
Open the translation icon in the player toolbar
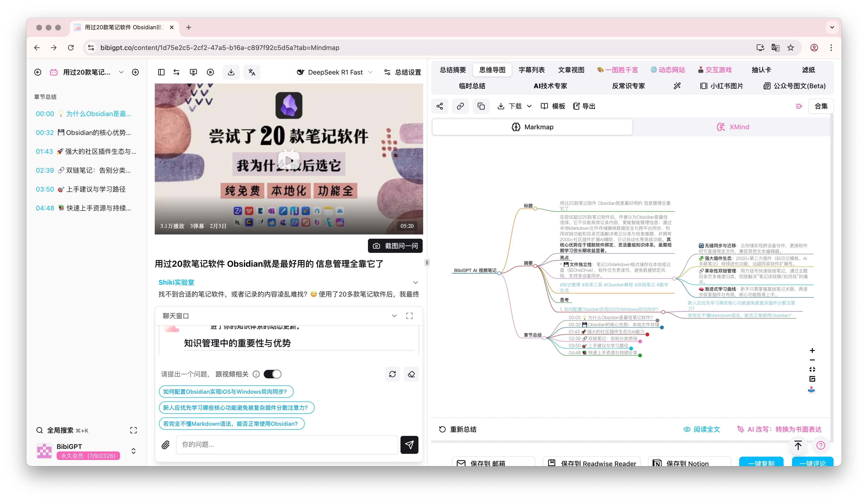[252, 72]
